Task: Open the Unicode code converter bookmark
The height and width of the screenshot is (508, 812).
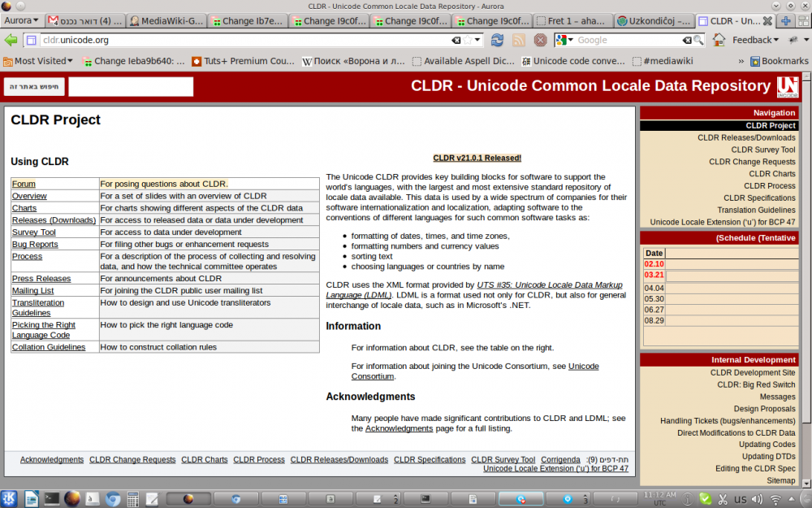Action: click(572, 61)
